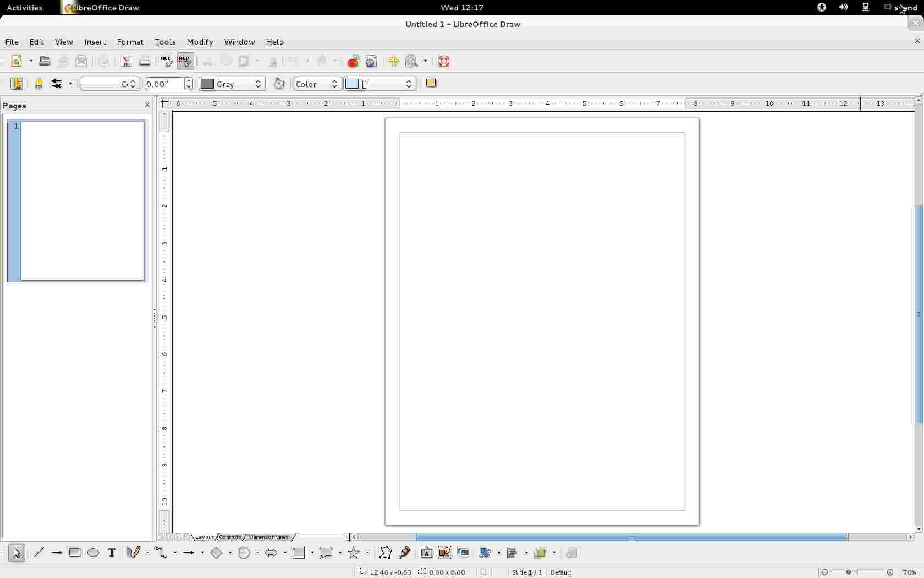Click the red Chart icon
Screen dimensions: 924x578
tap(354, 62)
